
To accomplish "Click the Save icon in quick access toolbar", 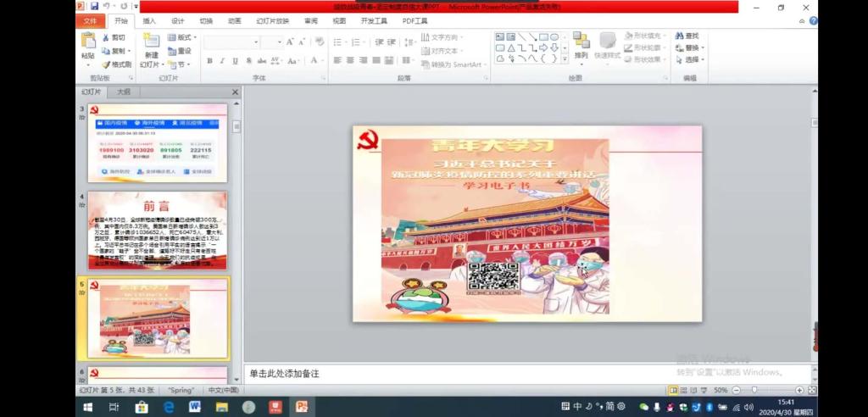I will click(94, 6).
